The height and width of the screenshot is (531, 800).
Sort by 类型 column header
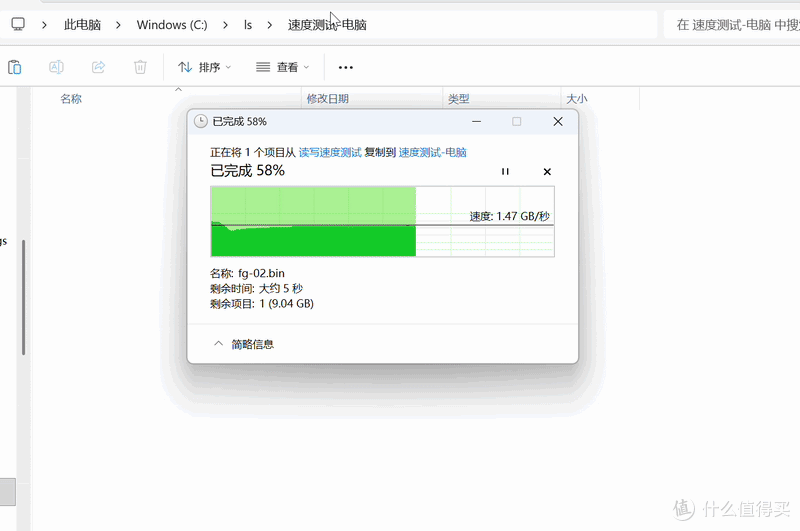[459, 99]
